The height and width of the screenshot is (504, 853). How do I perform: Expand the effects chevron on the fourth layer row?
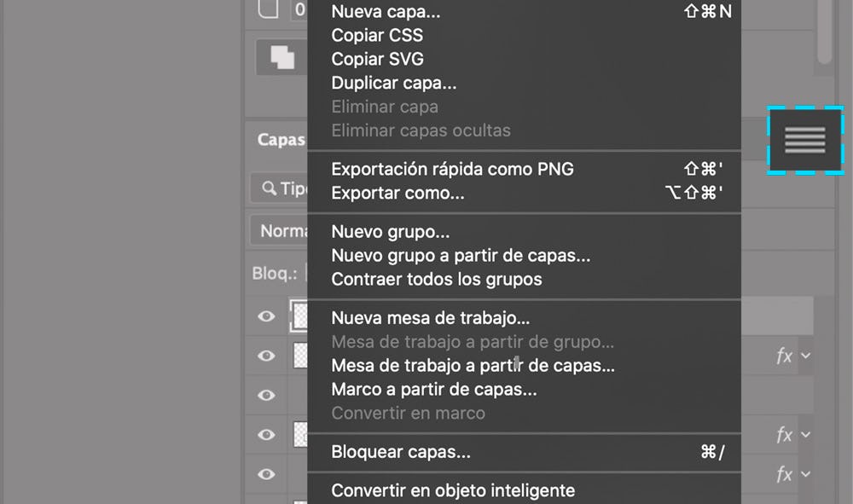click(x=805, y=435)
